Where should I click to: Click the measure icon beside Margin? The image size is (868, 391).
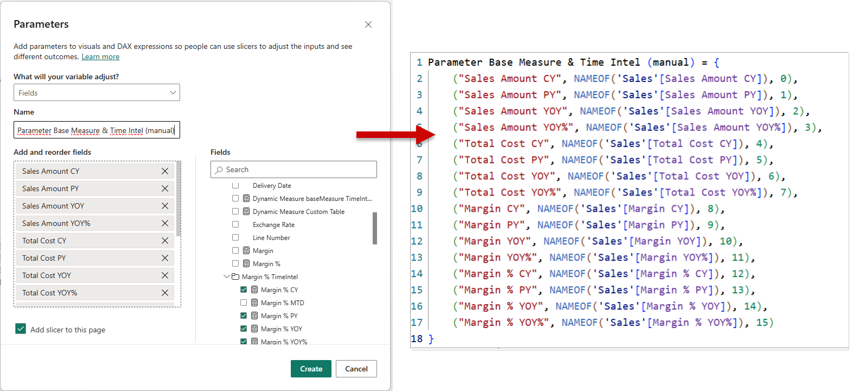246,251
